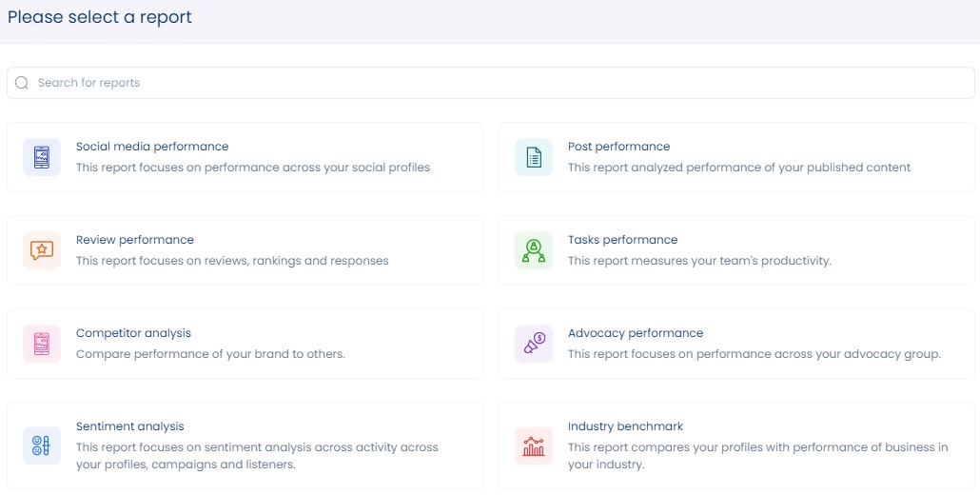Open the Review performance title link
This screenshot has height=495, width=980.
pyautogui.click(x=135, y=240)
